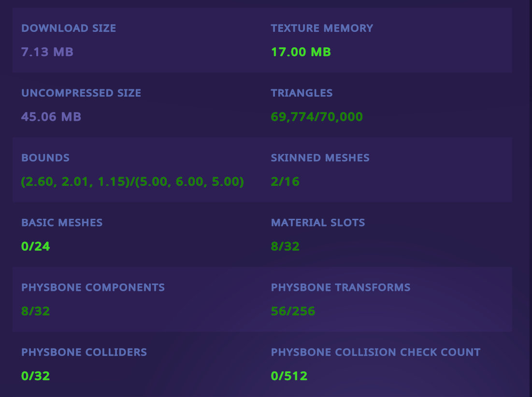Click the Bounds label

tap(45, 157)
